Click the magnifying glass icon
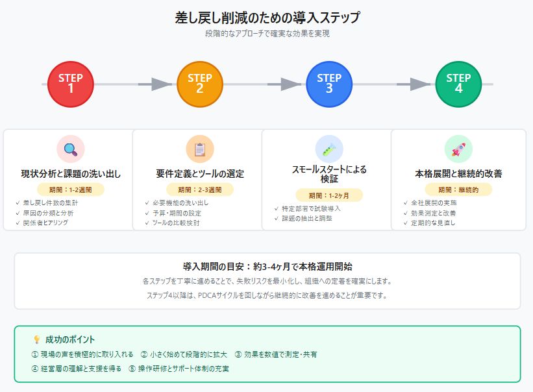This screenshot has width=533, height=392. pos(71,149)
